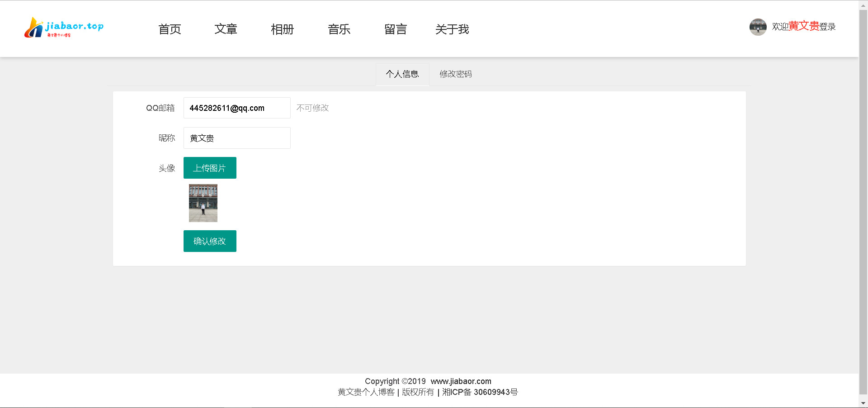Click the 湘ICP备 30609943号 footer text
The width and height of the screenshot is (868, 408).
480,392
